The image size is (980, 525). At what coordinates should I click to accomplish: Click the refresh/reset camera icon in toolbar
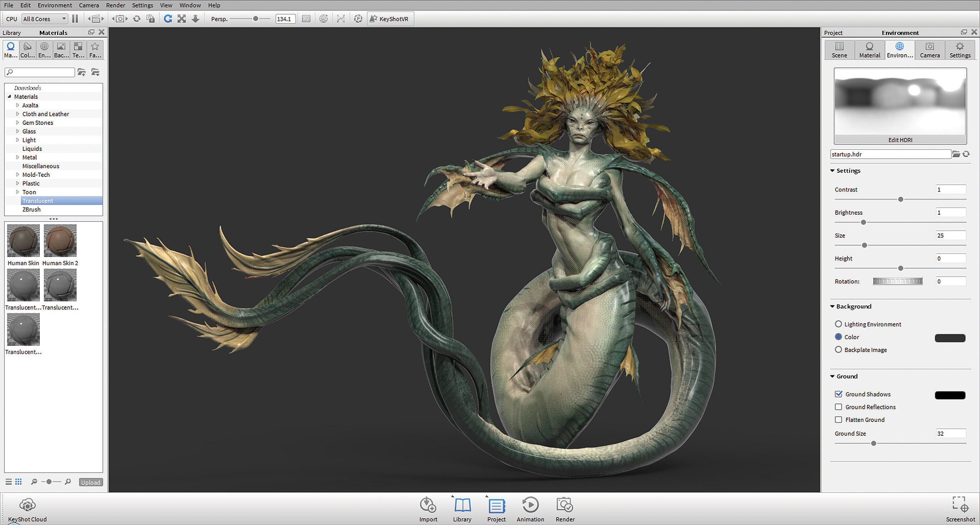click(x=137, y=19)
